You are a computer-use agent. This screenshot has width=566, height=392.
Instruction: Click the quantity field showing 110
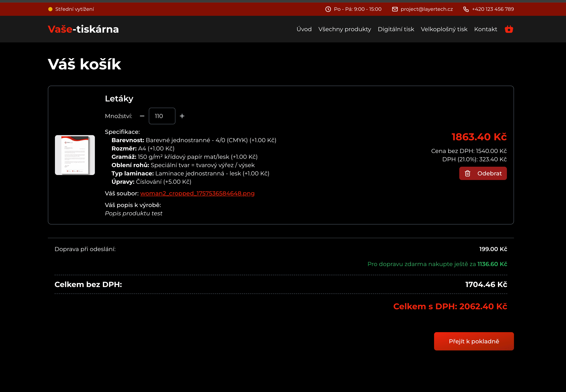click(x=162, y=116)
